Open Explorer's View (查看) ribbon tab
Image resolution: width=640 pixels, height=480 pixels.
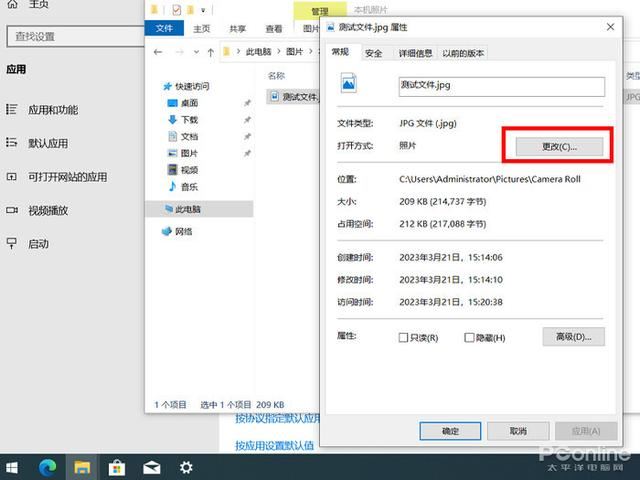tap(273, 29)
